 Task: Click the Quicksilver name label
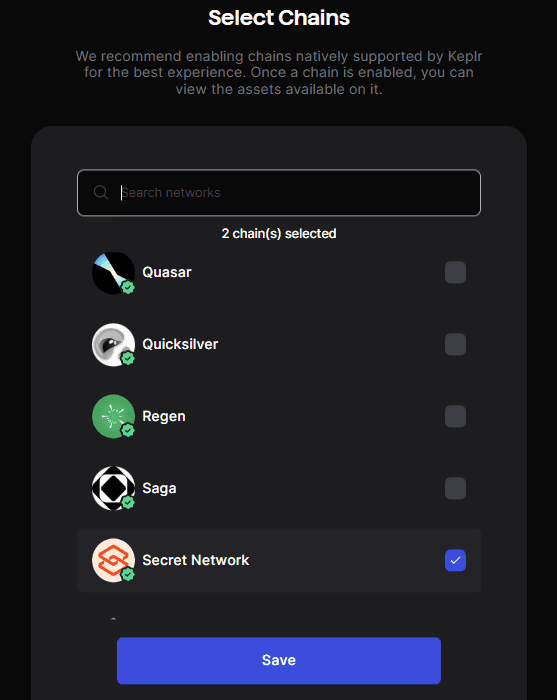tap(180, 344)
